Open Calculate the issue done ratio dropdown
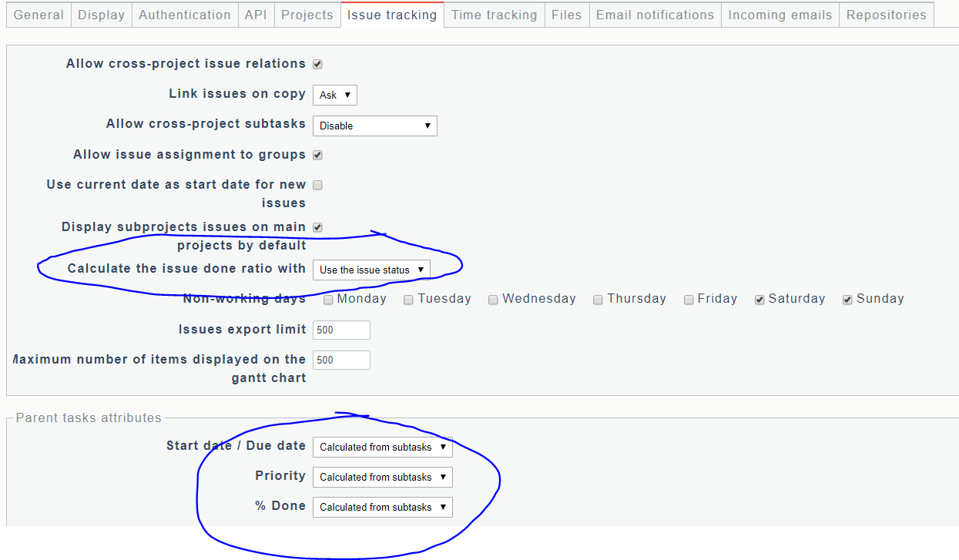This screenshot has width=959, height=560. (371, 270)
